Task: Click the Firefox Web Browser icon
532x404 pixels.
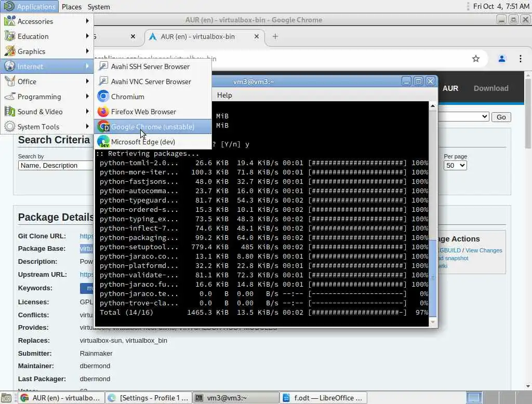Action: click(x=103, y=111)
